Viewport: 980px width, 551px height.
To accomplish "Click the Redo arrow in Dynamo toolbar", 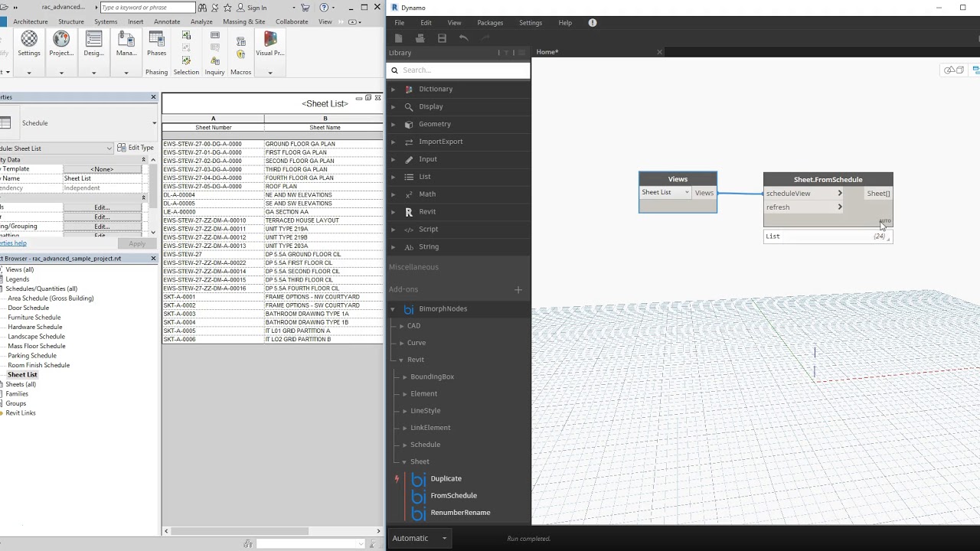I will click(485, 37).
